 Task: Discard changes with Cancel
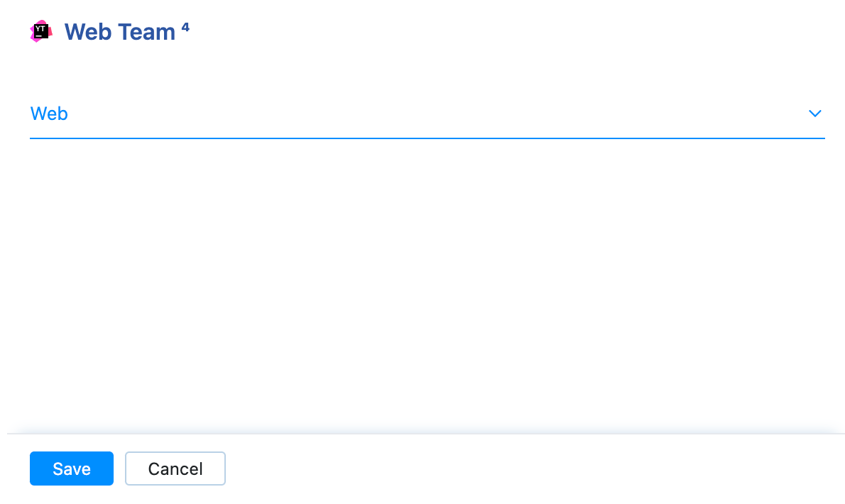point(175,469)
